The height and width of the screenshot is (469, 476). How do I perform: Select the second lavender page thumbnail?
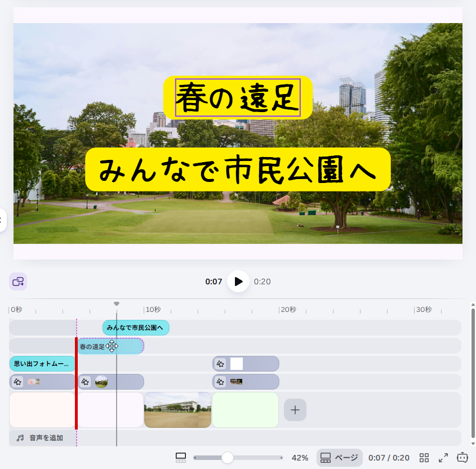[x=111, y=410]
